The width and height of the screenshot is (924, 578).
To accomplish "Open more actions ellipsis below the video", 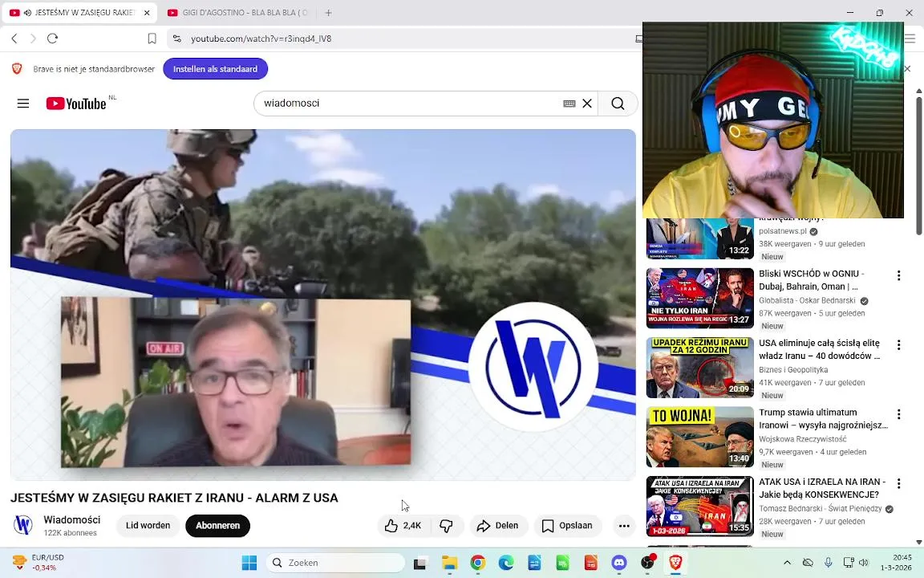I will pos(624,526).
